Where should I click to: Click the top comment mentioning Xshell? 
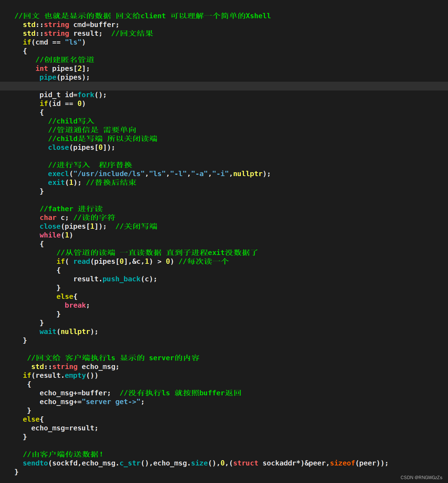(x=143, y=16)
